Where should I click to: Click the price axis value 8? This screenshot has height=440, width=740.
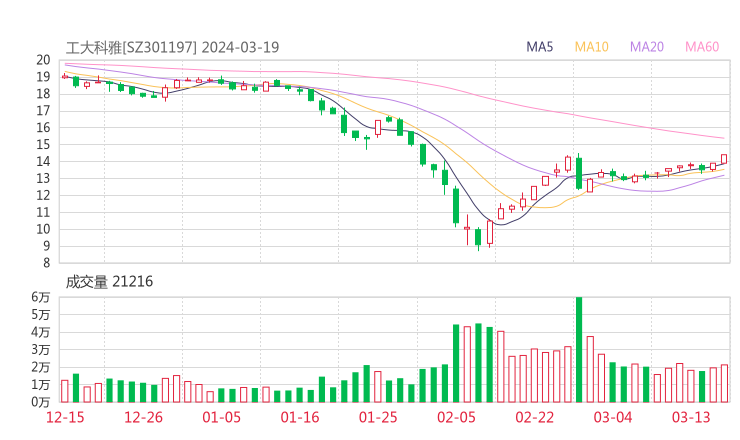click(x=46, y=263)
